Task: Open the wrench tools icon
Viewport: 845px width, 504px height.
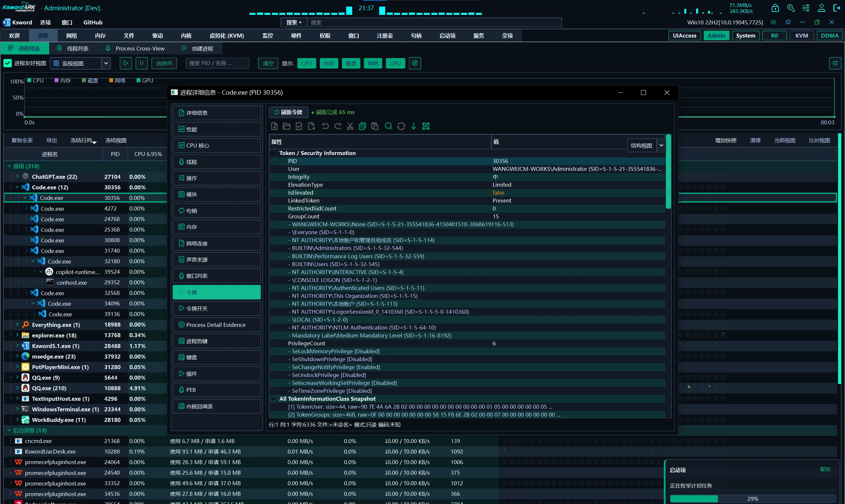Action: [x=791, y=8]
